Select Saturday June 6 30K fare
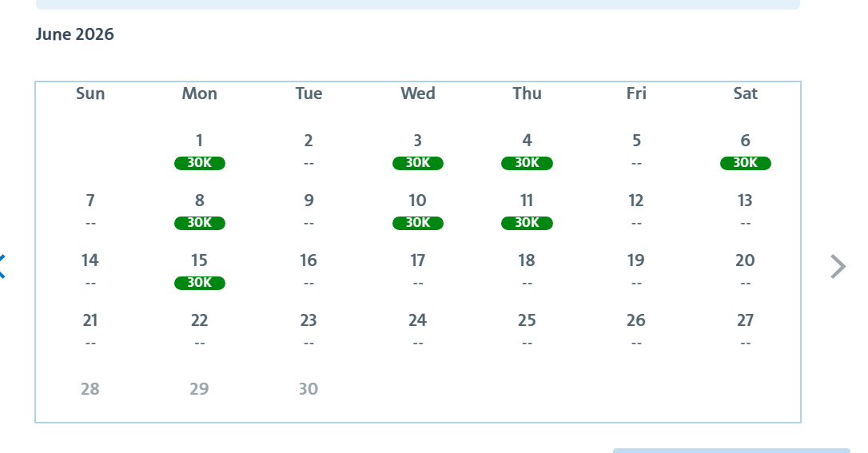 click(745, 150)
